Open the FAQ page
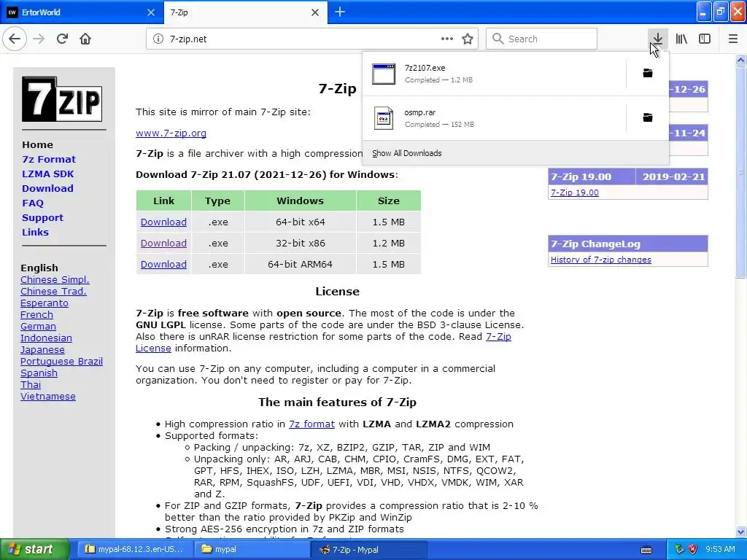This screenshot has width=747, height=560. pyautogui.click(x=32, y=203)
